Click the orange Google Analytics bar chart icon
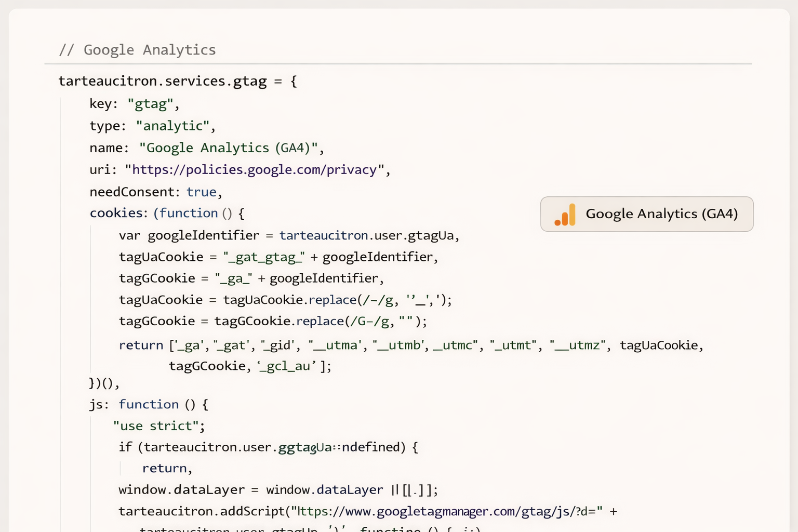The image size is (798, 532). [565, 214]
